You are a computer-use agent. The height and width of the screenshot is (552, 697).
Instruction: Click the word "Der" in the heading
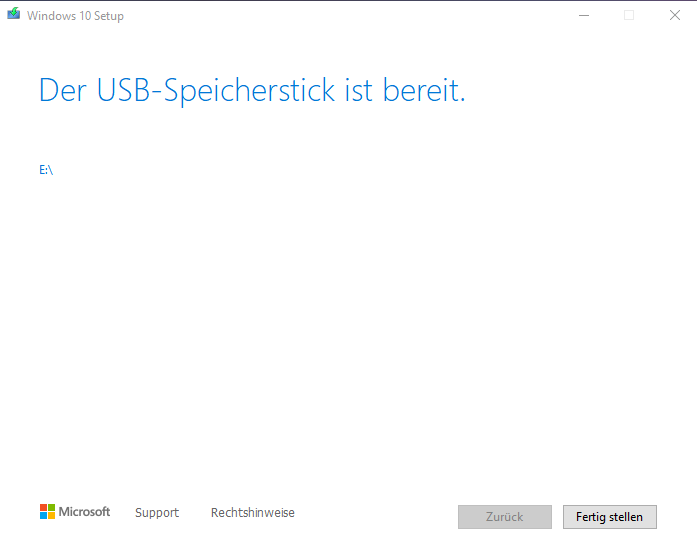[x=62, y=90]
